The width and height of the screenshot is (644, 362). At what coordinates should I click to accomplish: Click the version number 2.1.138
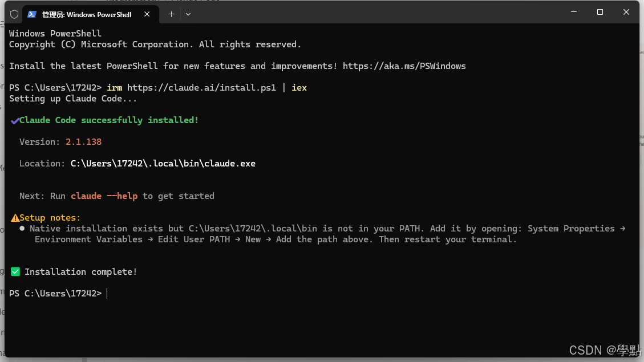(83, 142)
